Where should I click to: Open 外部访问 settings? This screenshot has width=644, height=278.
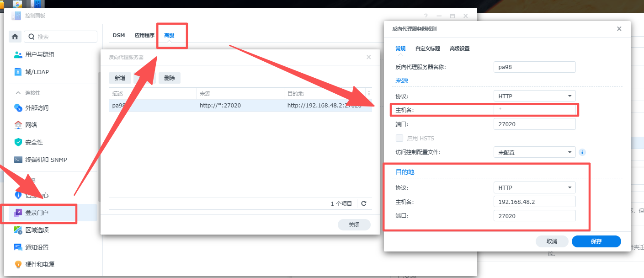pos(37,108)
